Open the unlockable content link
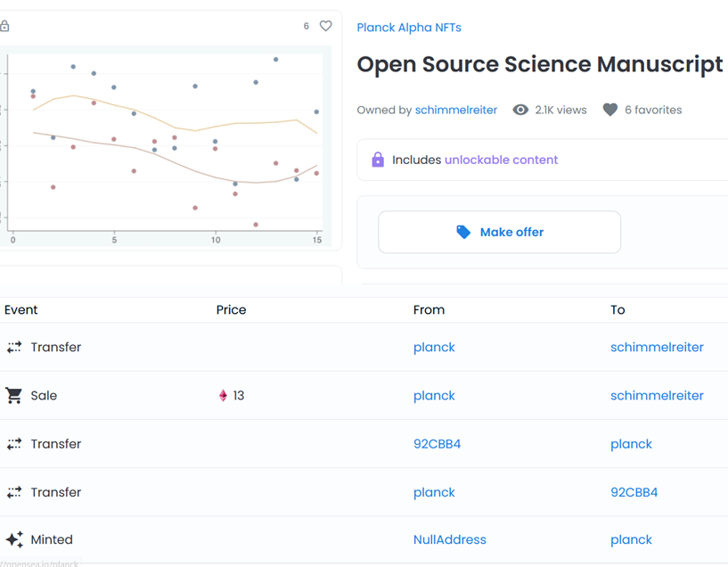The height and width of the screenshot is (567, 728). [501, 159]
